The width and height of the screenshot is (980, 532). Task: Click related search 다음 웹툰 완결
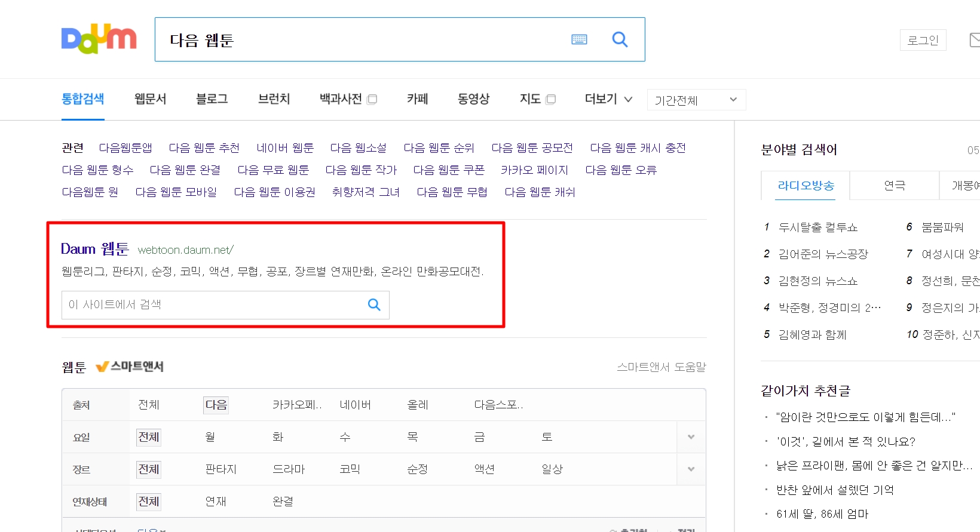coord(185,170)
